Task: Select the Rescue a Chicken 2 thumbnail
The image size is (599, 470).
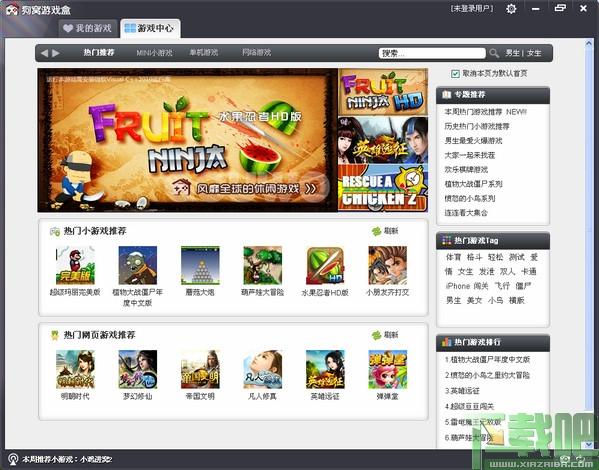Action: coord(383,188)
